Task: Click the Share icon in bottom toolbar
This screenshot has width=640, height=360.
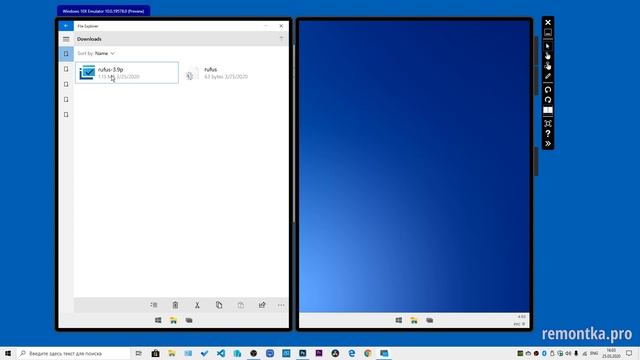Action: (x=262, y=305)
